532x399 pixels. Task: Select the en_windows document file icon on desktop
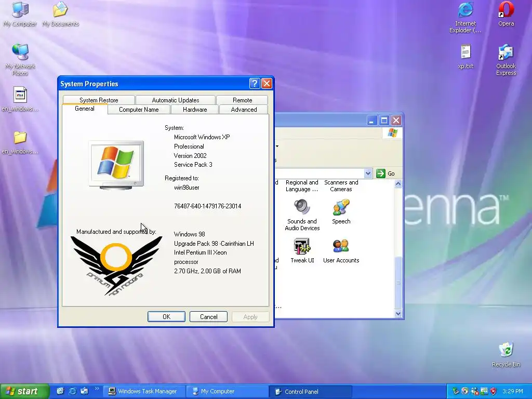[x=20, y=99]
